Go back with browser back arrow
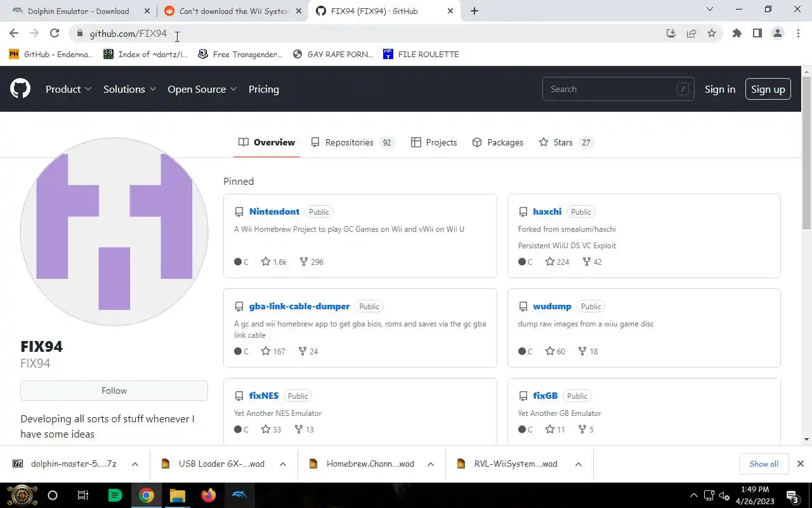 [14, 34]
